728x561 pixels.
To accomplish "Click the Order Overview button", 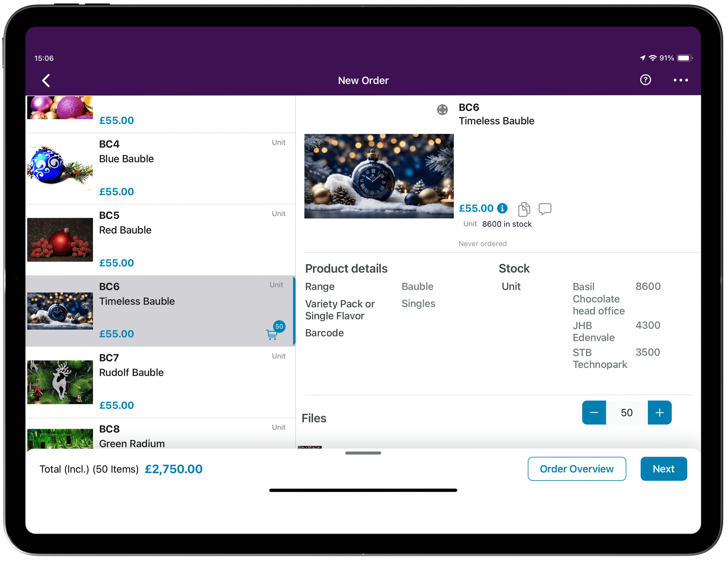I will click(x=577, y=468).
